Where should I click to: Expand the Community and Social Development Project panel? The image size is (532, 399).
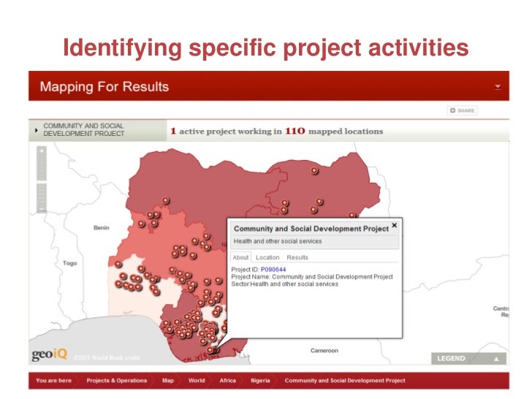pyautogui.click(x=37, y=130)
